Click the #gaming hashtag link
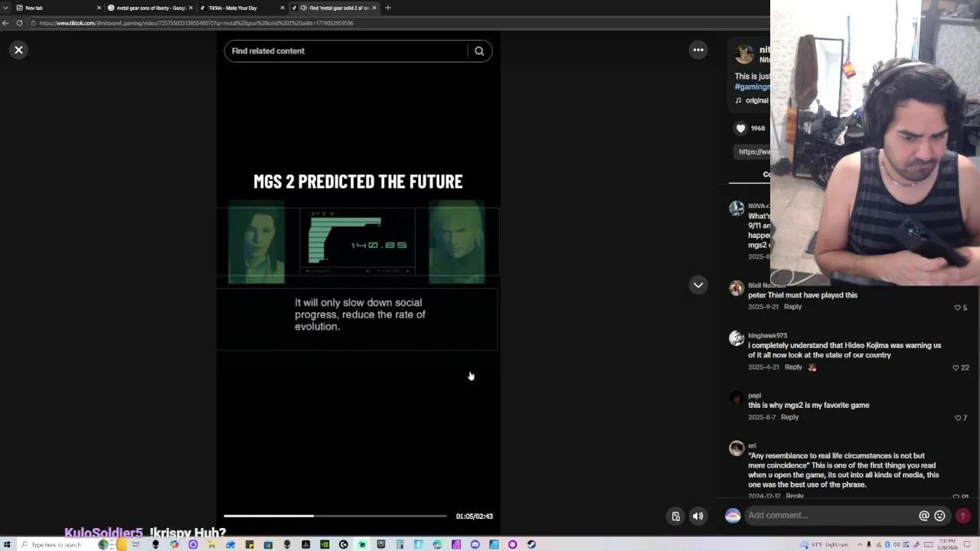The image size is (980, 551). click(752, 87)
